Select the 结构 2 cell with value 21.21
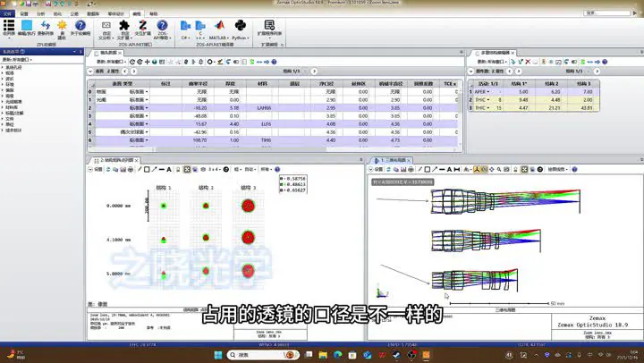 point(551,108)
